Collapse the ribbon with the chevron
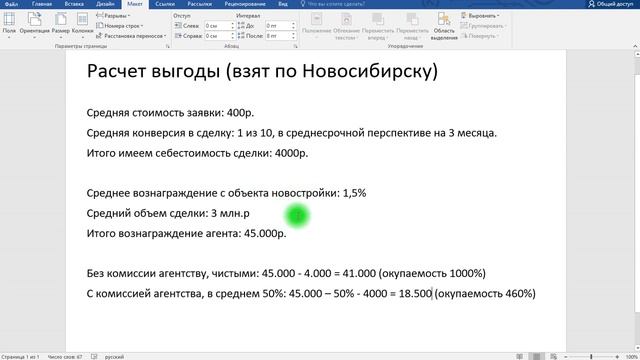Image resolution: width=640 pixels, height=360 pixels. tap(635, 47)
